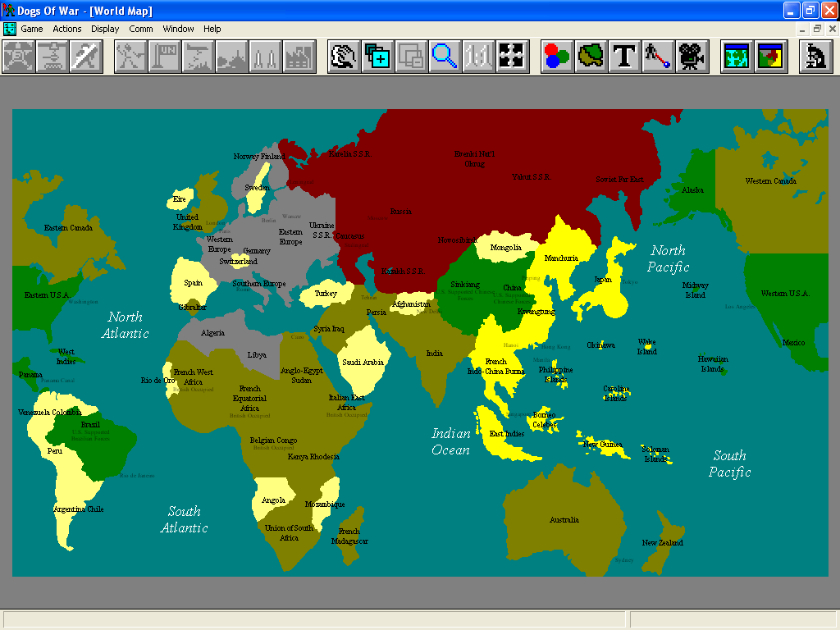Click the tank and terrain toolbar icon

(232, 57)
